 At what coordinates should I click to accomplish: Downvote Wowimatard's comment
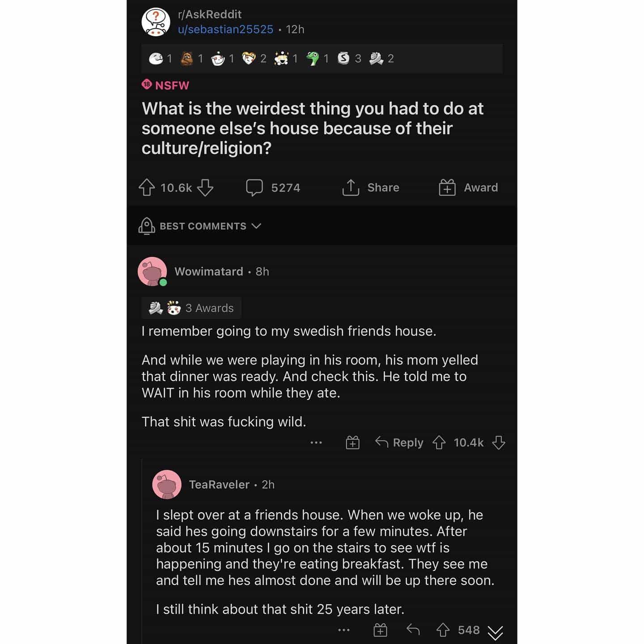tap(499, 443)
